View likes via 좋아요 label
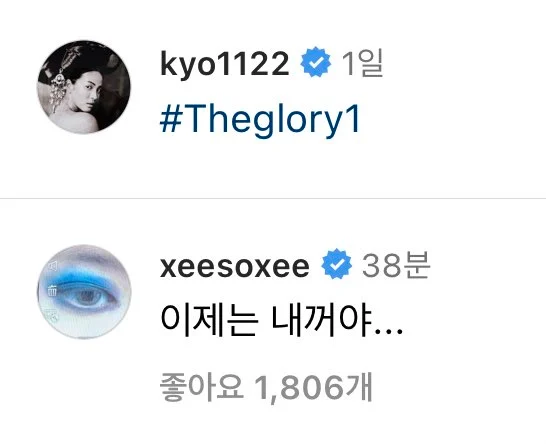 click(201, 387)
